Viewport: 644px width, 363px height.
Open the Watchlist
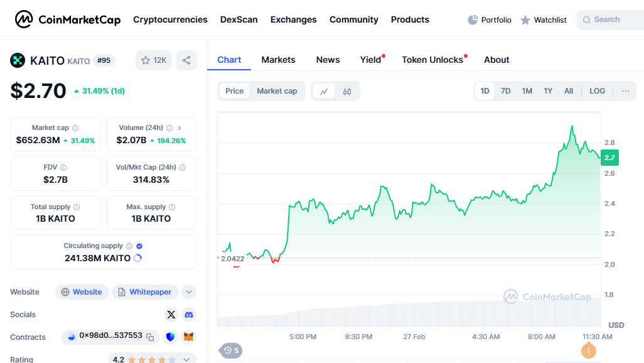point(544,19)
